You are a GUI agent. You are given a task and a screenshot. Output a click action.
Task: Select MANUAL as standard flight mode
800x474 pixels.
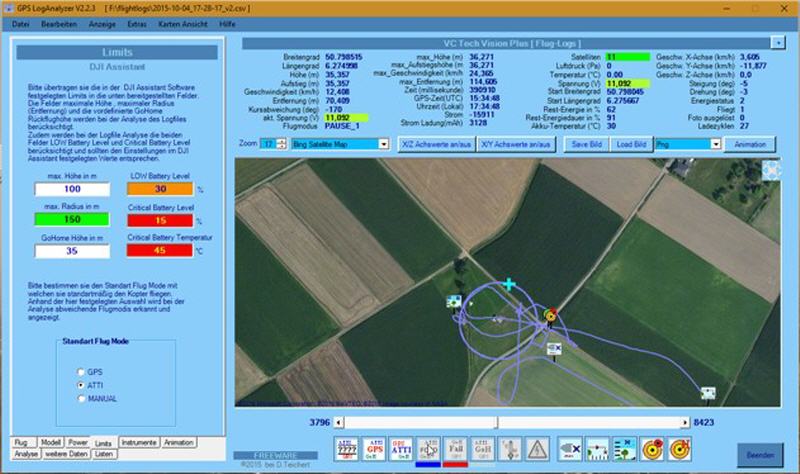(x=81, y=398)
